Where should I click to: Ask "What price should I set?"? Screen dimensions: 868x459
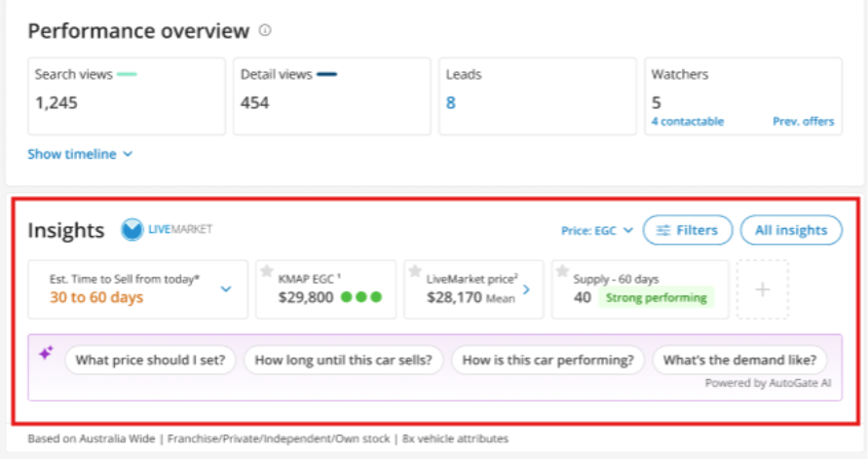click(149, 360)
